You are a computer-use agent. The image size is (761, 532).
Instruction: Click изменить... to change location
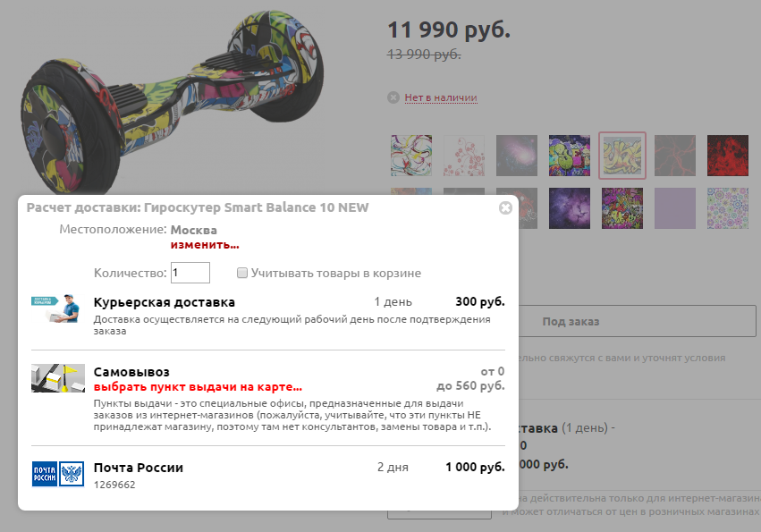click(x=205, y=245)
